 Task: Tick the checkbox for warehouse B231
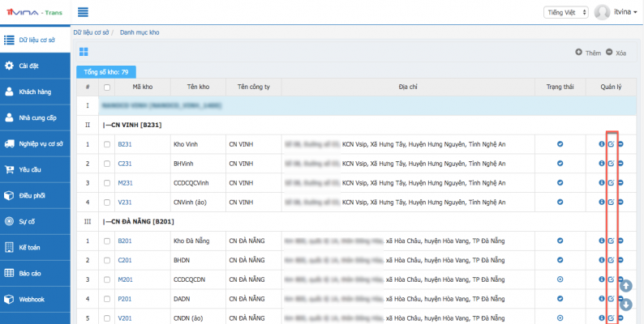(x=107, y=144)
